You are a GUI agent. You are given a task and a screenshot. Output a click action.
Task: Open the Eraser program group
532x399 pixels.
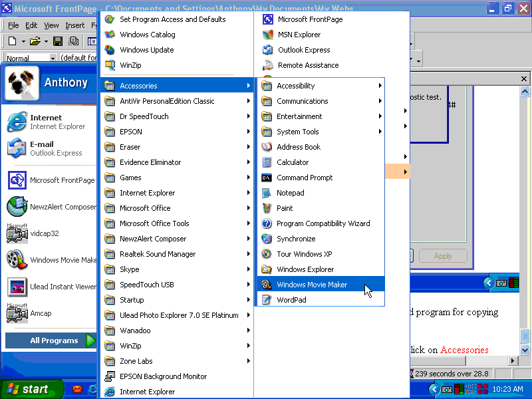click(177, 147)
